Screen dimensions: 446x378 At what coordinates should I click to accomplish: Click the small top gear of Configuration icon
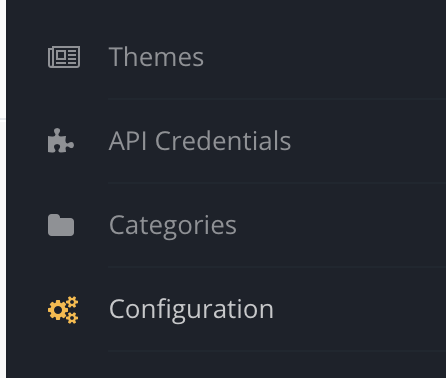tap(72, 302)
